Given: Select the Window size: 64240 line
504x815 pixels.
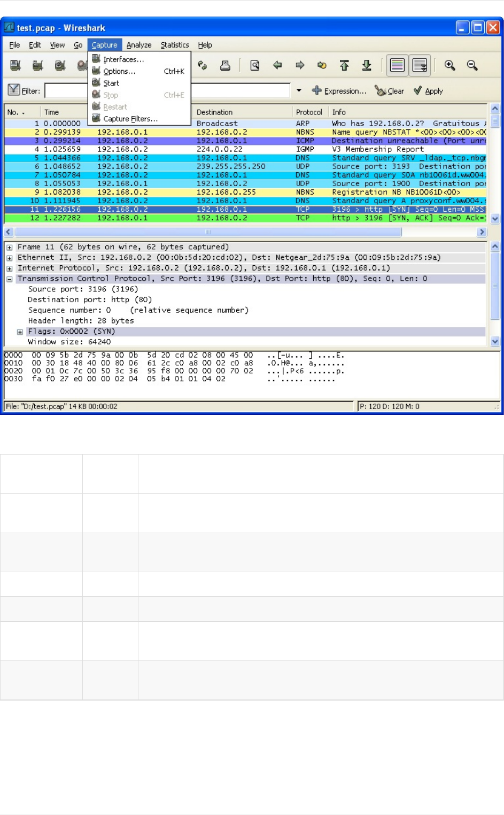Looking at the screenshot, I should click(69, 342).
